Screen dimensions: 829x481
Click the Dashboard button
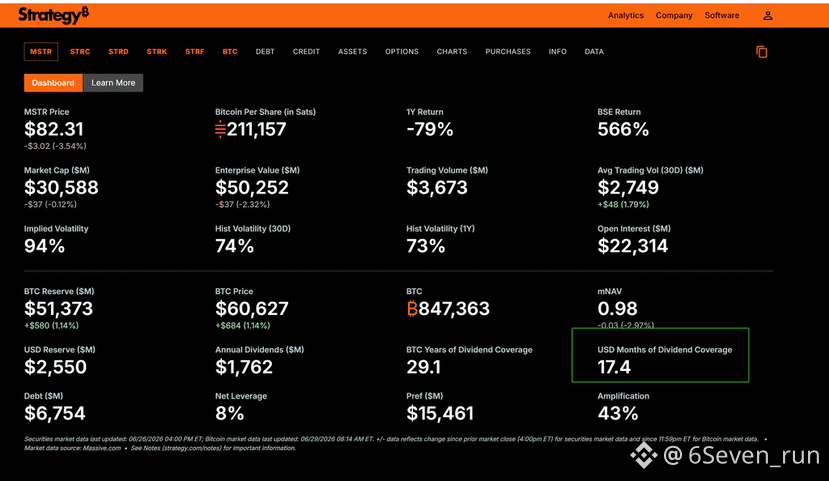point(53,82)
